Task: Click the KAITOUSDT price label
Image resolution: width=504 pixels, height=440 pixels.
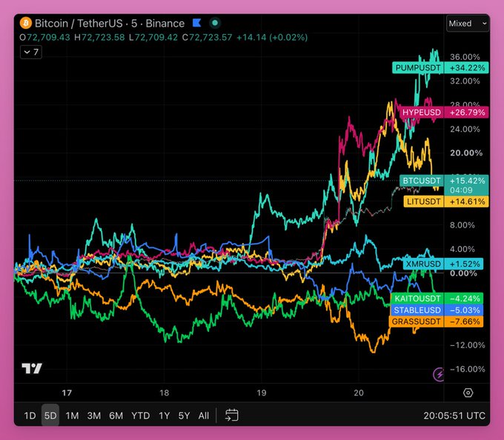Action: point(417,299)
